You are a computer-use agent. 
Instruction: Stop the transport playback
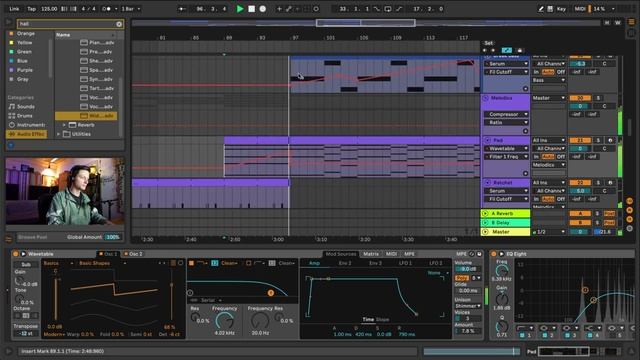click(x=251, y=9)
